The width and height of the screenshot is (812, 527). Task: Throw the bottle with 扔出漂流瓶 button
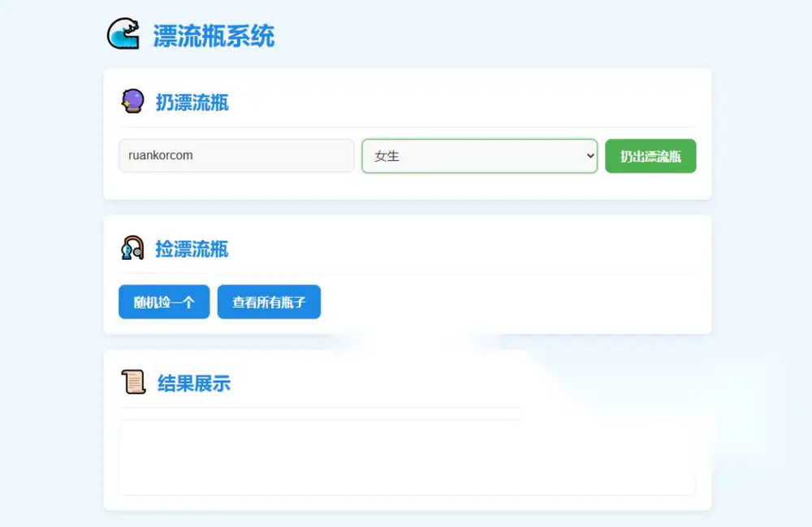[x=650, y=156]
